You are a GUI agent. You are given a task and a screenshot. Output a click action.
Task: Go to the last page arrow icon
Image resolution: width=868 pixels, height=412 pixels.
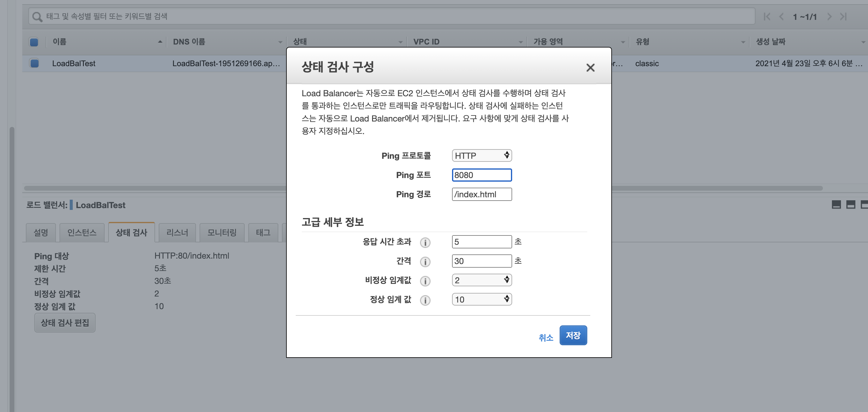tap(843, 17)
